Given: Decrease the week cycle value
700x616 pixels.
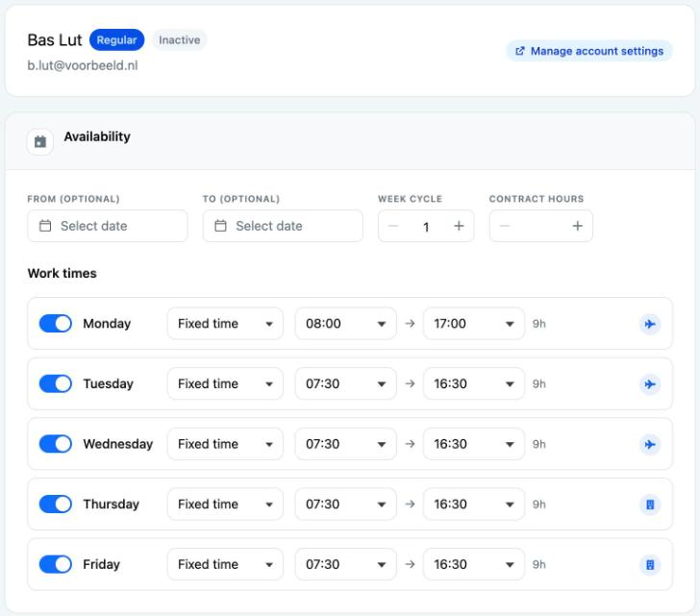Looking at the screenshot, I should (x=393, y=226).
